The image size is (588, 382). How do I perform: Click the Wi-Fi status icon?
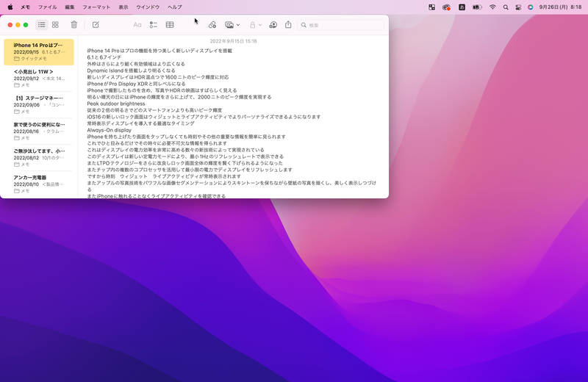[x=492, y=7]
